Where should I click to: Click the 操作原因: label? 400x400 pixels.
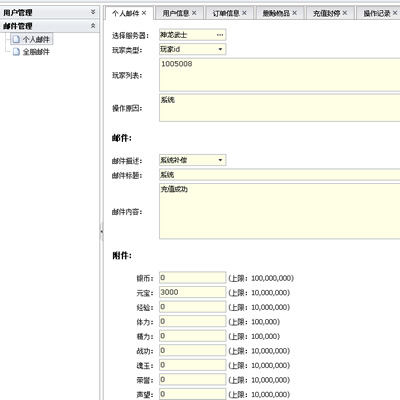[x=127, y=108]
